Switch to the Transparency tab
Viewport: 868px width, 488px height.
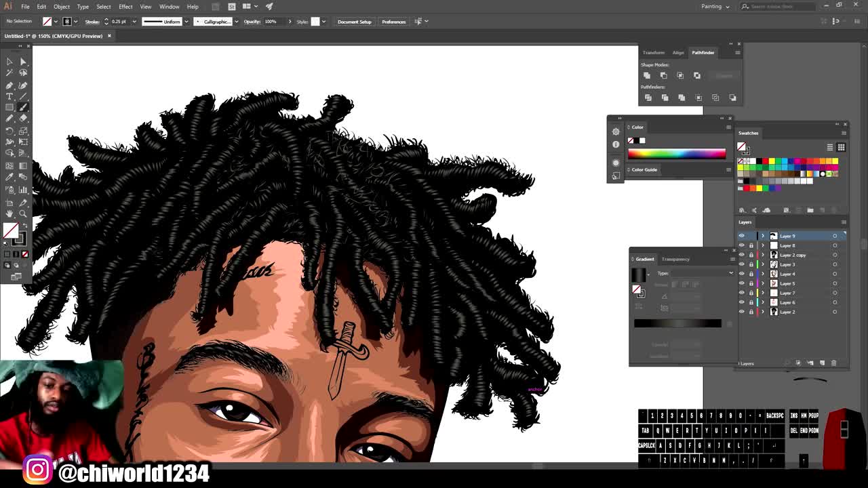click(x=675, y=259)
